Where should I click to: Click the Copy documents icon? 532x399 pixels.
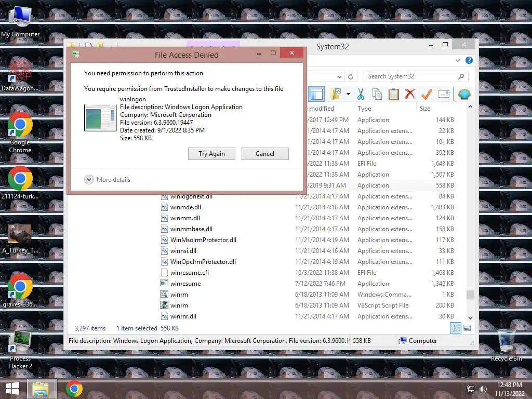point(377,94)
